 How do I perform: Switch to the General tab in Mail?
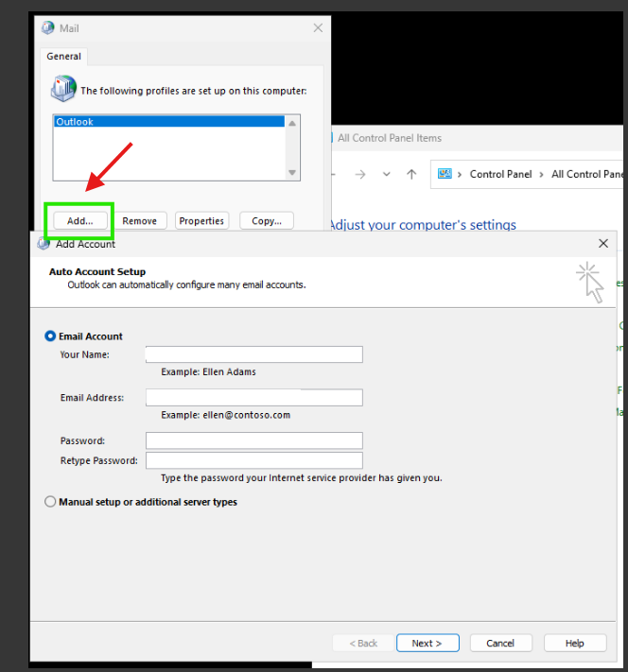pyautogui.click(x=64, y=56)
